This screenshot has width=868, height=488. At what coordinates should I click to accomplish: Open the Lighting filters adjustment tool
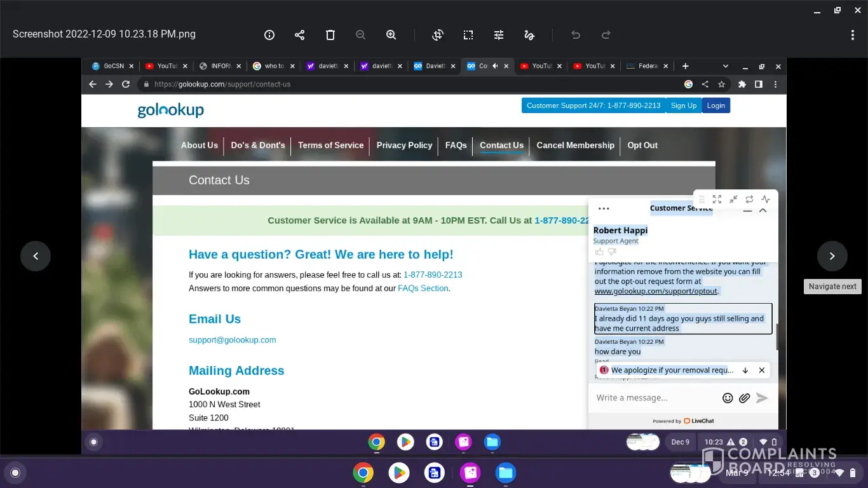499,35
